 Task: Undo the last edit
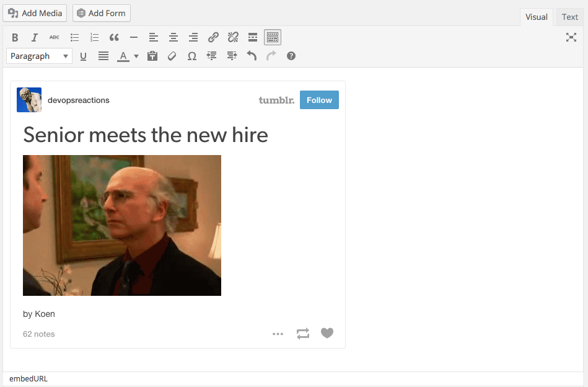[x=252, y=56]
